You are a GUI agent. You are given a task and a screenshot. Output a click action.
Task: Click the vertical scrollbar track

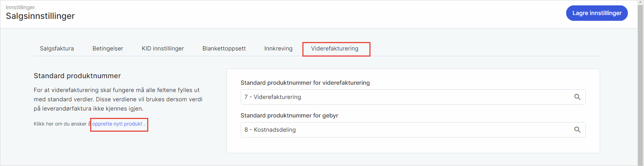pyautogui.click(x=640, y=96)
